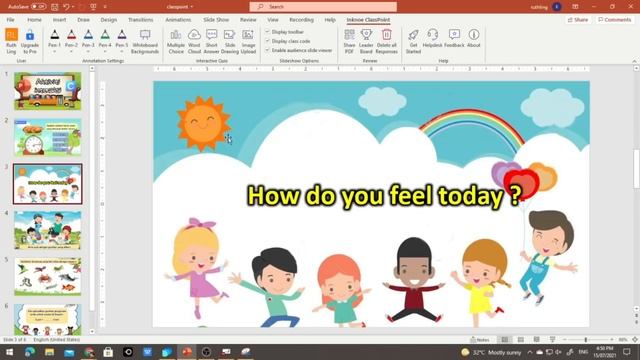The image size is (640, 360).
Task: Start Slide Show from status bar
Action: [552, 340]
